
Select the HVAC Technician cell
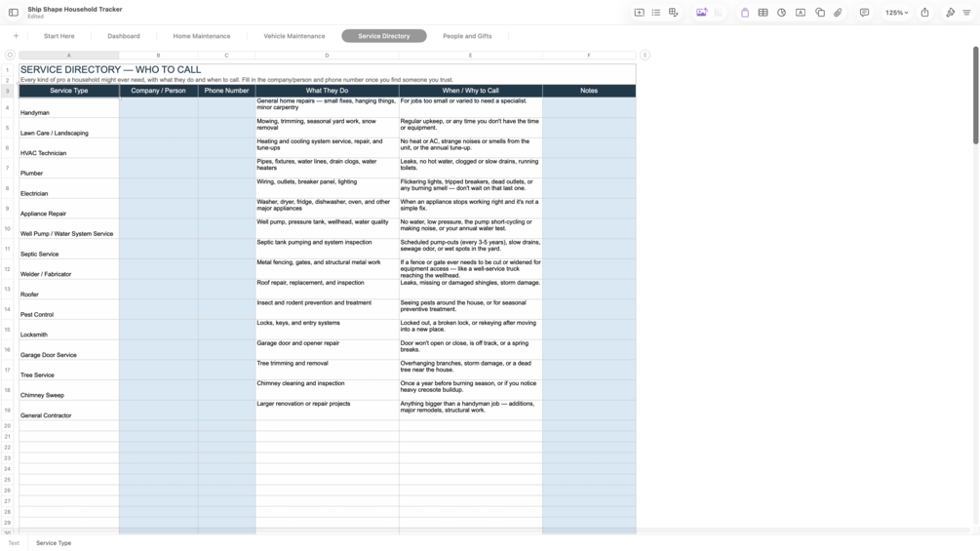click(x=69, y=148)
